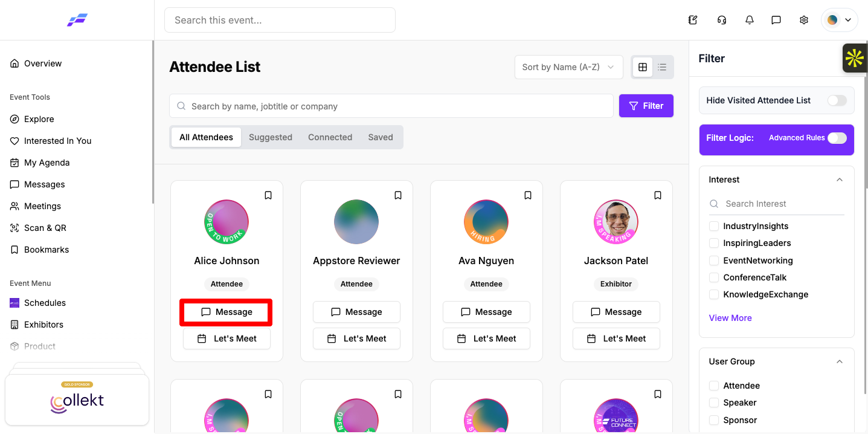Check the IndustryInsights interest
This screenshot has height=434, width=868.
714,226
